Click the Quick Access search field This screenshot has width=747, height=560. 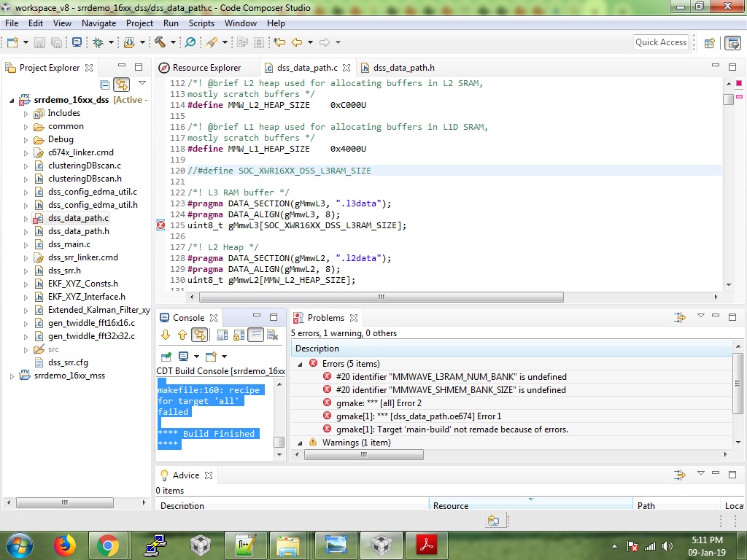coord(660,42)
